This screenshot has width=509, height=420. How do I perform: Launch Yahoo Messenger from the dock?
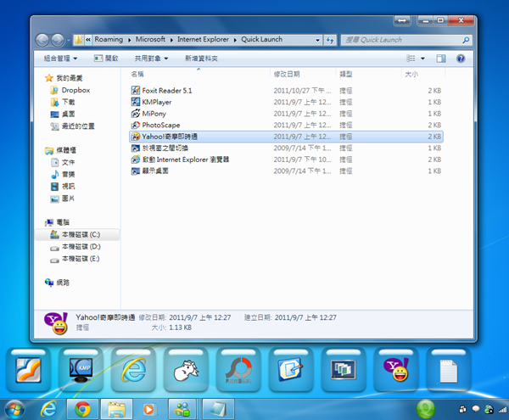pyautogui.click(x=396, y=370)
